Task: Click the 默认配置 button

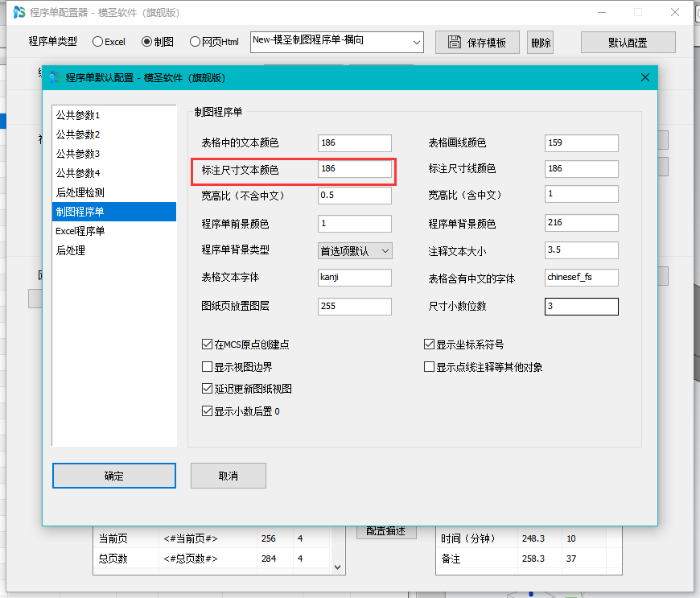Action: [628, 43]
